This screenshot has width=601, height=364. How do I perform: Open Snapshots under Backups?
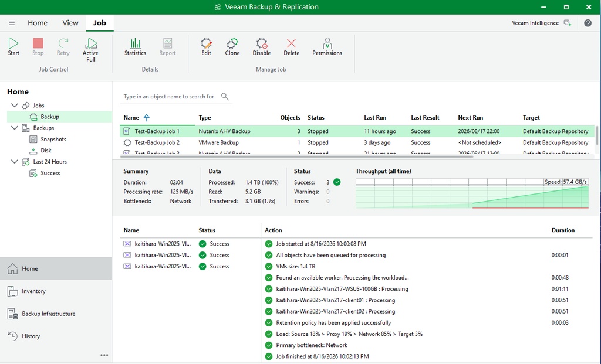coord(53,140)
